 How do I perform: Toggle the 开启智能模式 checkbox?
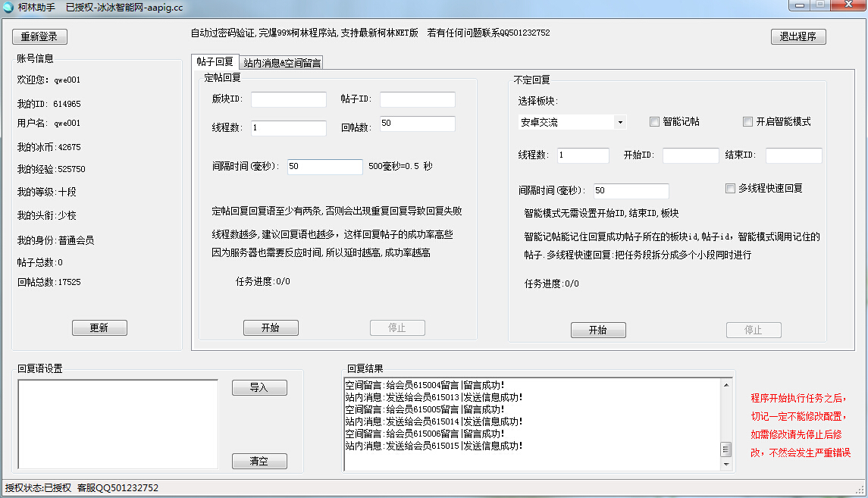(x=747, y=122)
